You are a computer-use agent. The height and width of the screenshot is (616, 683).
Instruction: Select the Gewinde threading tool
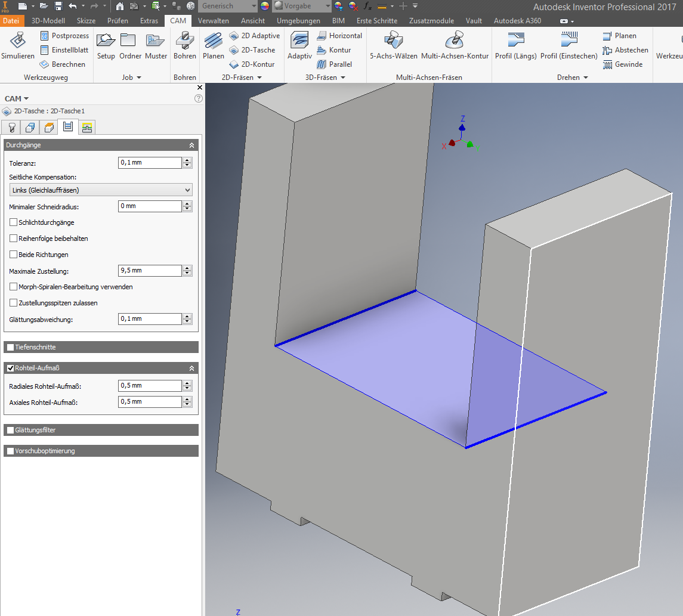622,64
